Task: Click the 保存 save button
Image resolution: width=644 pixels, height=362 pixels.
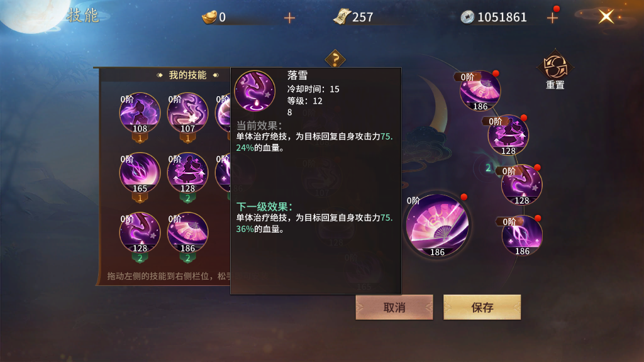Action: pyautogui.click(x=482, y=307)
